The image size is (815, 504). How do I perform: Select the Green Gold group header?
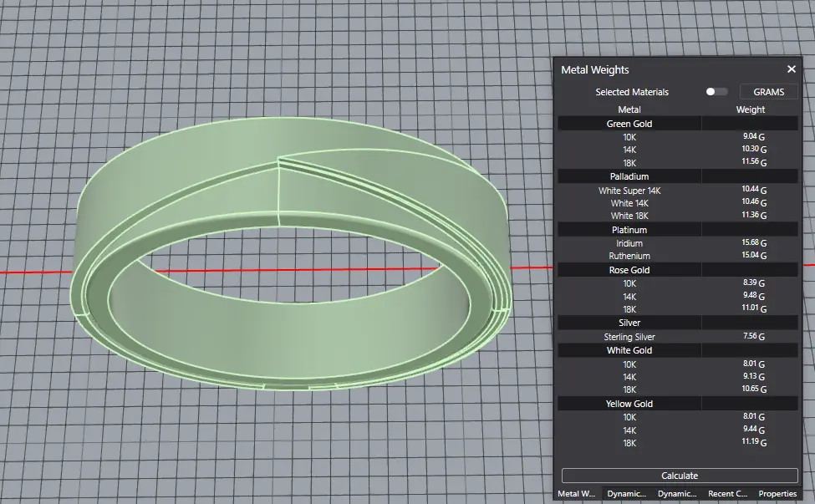(629, 124)
